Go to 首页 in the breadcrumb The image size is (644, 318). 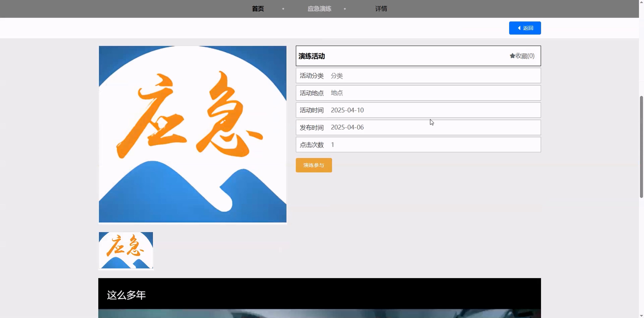(258, 9)
